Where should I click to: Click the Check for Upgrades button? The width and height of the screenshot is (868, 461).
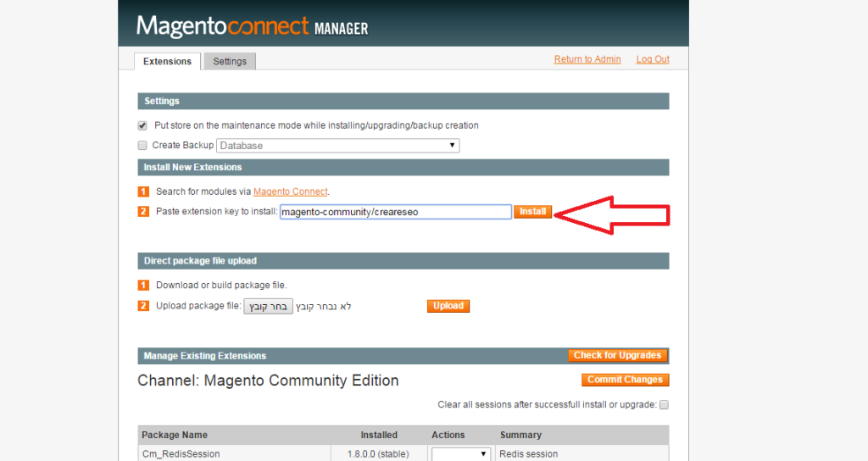coord(617,355)
